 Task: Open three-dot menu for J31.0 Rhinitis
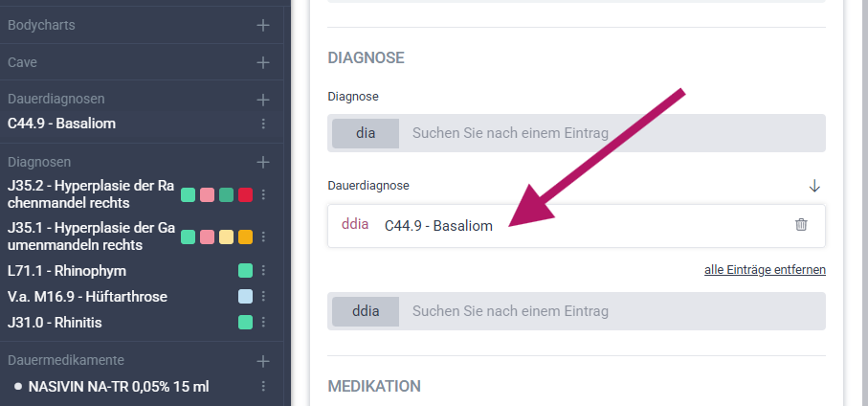pos(263,323)
